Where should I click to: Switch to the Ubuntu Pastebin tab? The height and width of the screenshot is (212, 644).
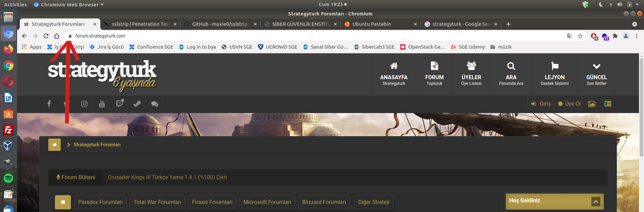pyautogui.click(x=381, y=24)
